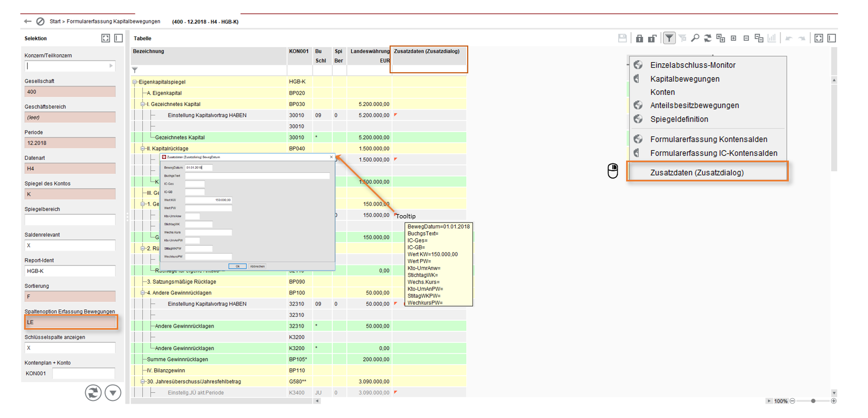Click Spaltenoption Erfassung Bewegungen field LE
Image resolution: width=868 pixels, height=418 pixels.
pos(71,322)
